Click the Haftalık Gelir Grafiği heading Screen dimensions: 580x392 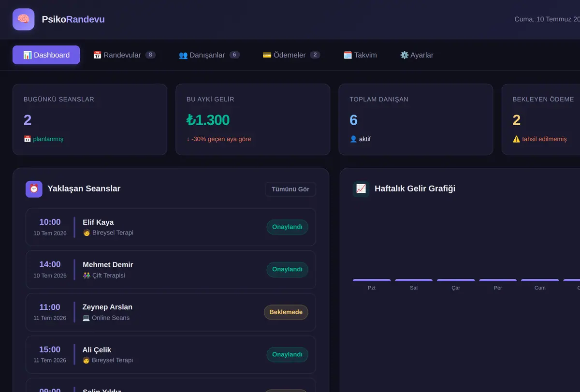[x=415, y=189]
